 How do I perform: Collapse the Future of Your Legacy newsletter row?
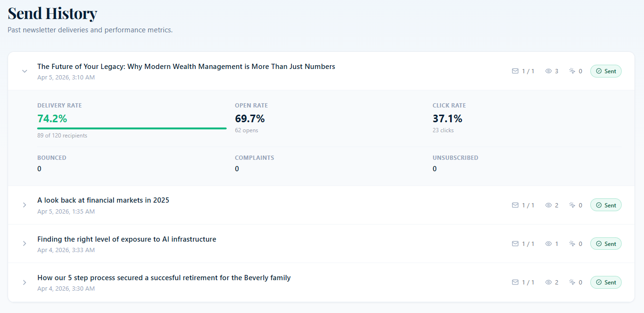pyautogui.click(x=25, y=71)
